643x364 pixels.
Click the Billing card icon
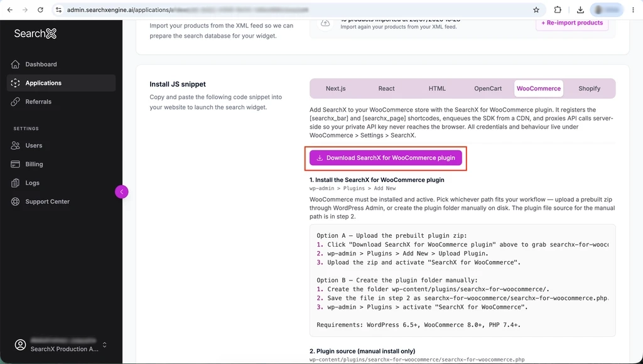15,164
